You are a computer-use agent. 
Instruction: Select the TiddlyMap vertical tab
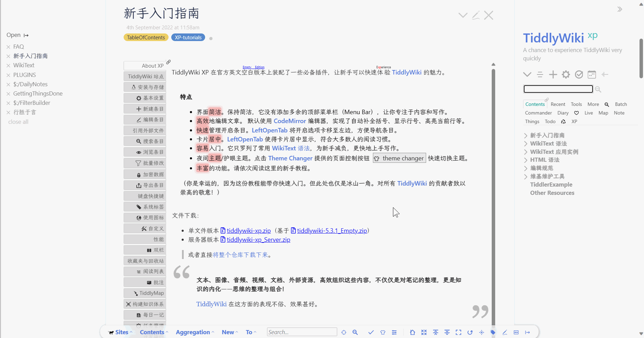tap(145, 293)
